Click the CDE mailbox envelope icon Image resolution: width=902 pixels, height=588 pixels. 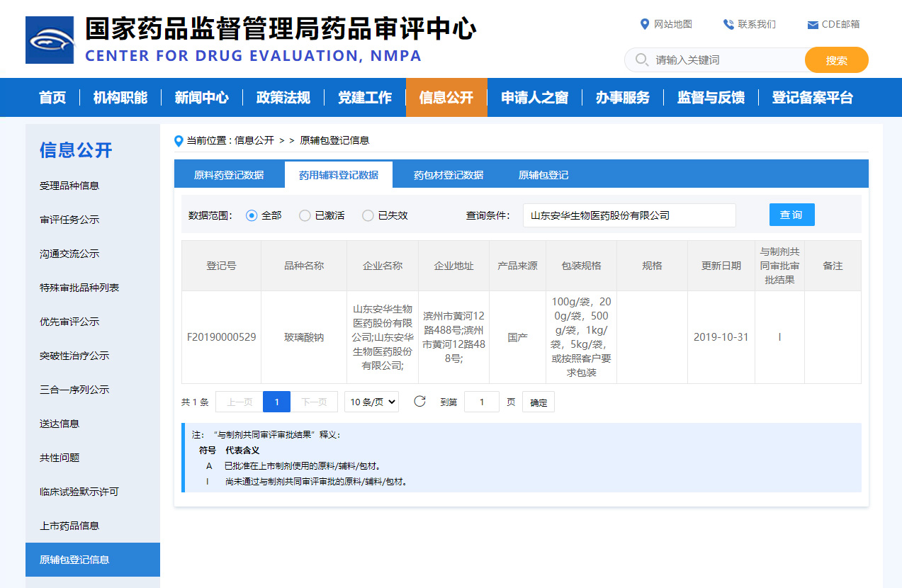tap(813, 25)
